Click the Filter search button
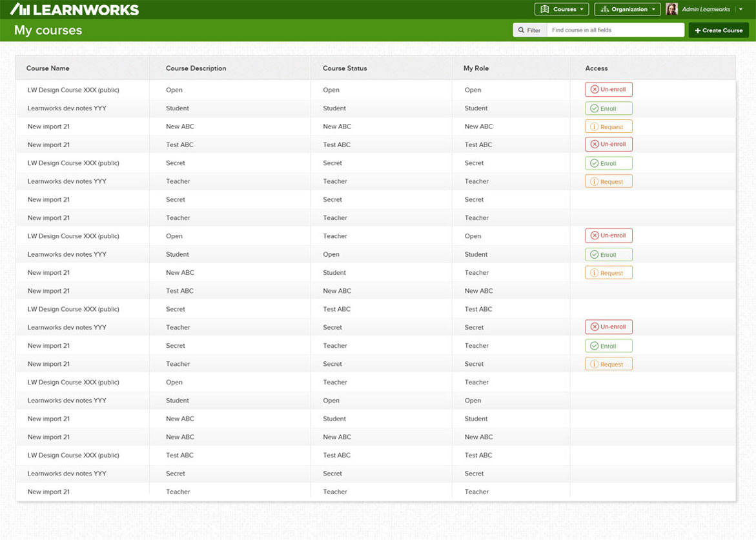The width and height of the screenshot is (756, 540). click(529, 30)
